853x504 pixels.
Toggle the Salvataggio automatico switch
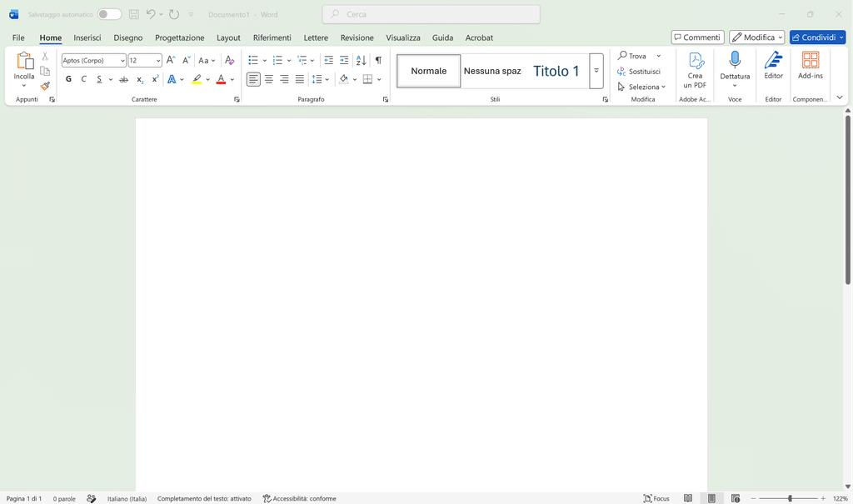coord(109,14)
